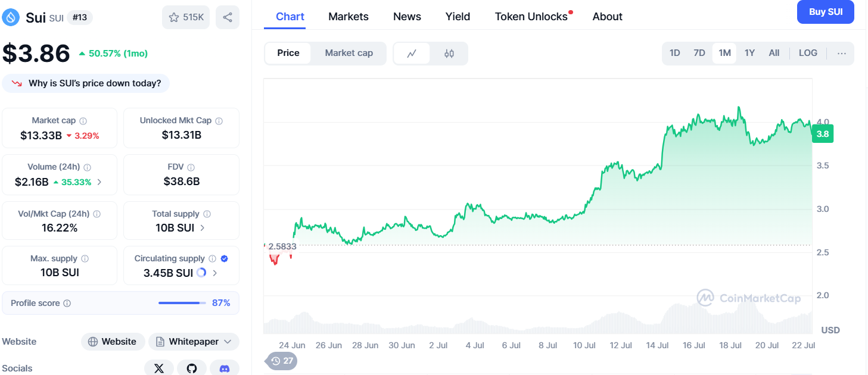868x375 pixels.
Task: Set chart range to All
Action: (774, 53)
